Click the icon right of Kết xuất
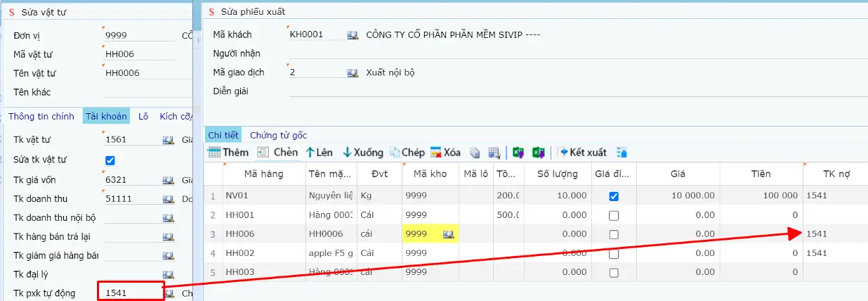This screenshot has height=301, width=868. (x=622, y=153)
